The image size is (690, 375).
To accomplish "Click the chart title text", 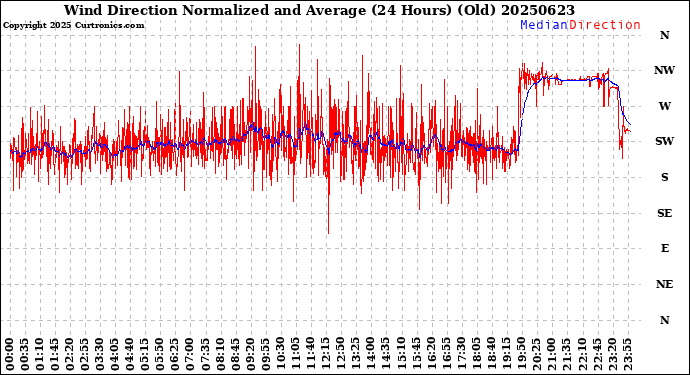I will pos(319,10).
